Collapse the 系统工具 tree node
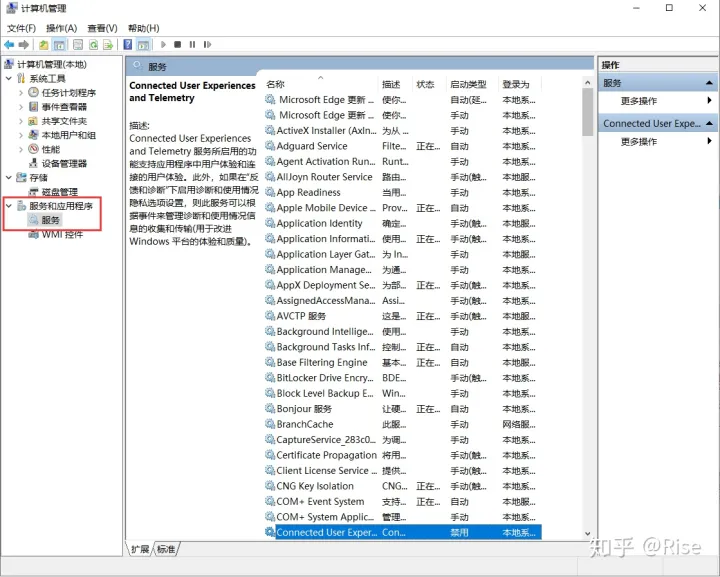The image size is (720, 577). (x=9, y=78)
